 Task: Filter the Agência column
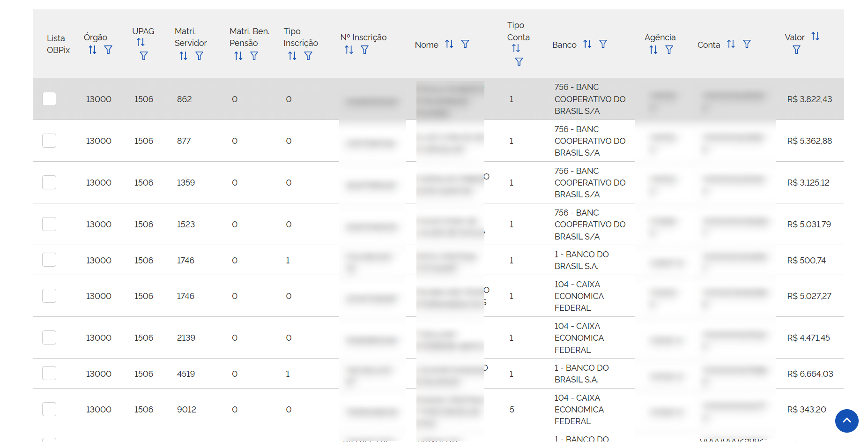(x=669, y=50)
